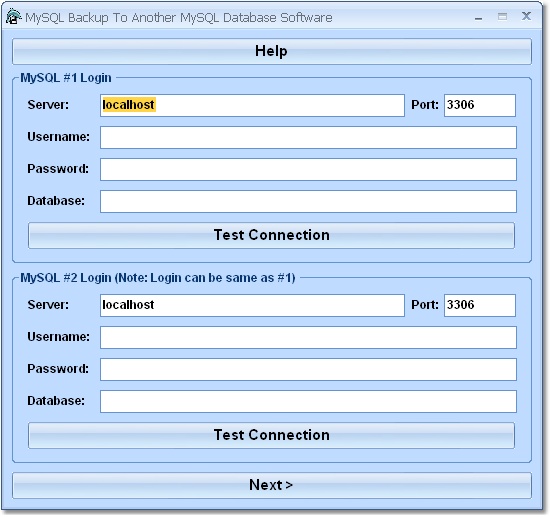Click the application icon in title bar
The image size is (550, 517).
tap(14, 16)
